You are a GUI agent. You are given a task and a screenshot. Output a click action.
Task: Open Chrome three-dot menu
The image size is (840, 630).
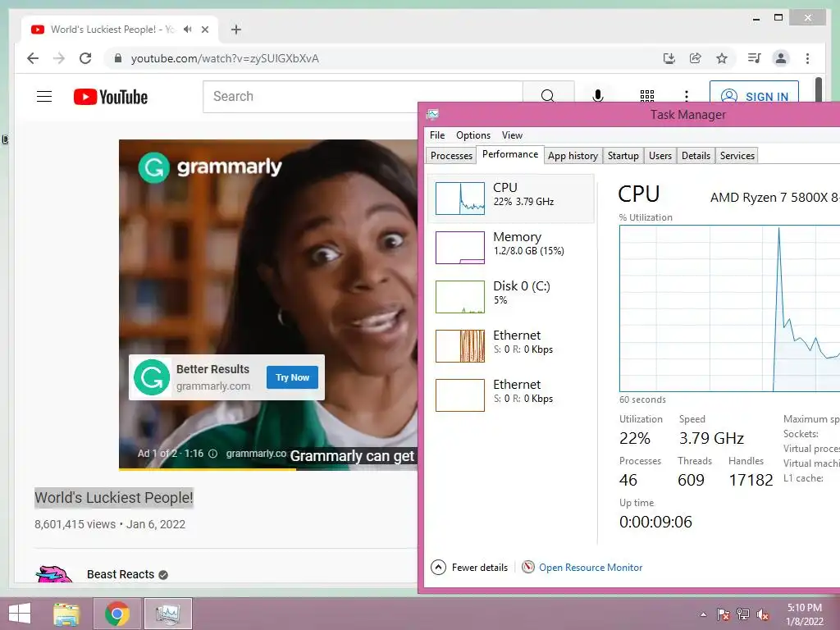coord(807,58)
